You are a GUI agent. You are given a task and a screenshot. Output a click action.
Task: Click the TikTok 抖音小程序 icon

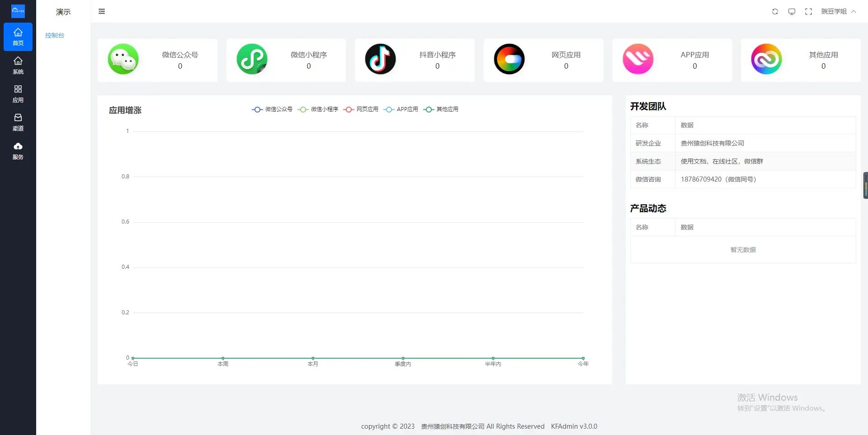click(x=381, y=59)
